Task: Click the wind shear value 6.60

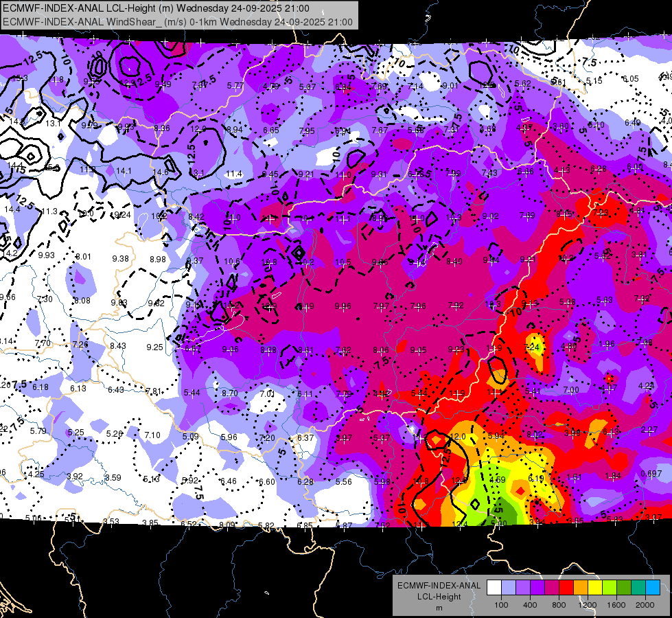Action: (267, 481)
